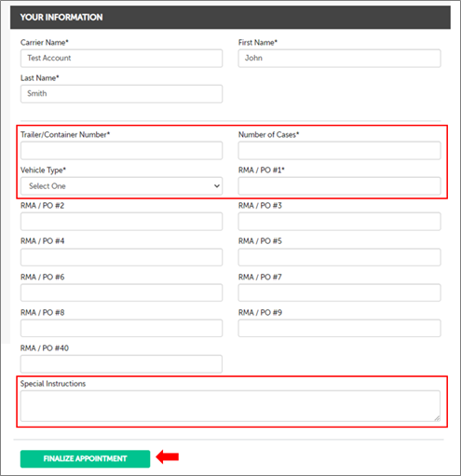Focus the Trailer/Container Number field

click(x=121, y=151)
